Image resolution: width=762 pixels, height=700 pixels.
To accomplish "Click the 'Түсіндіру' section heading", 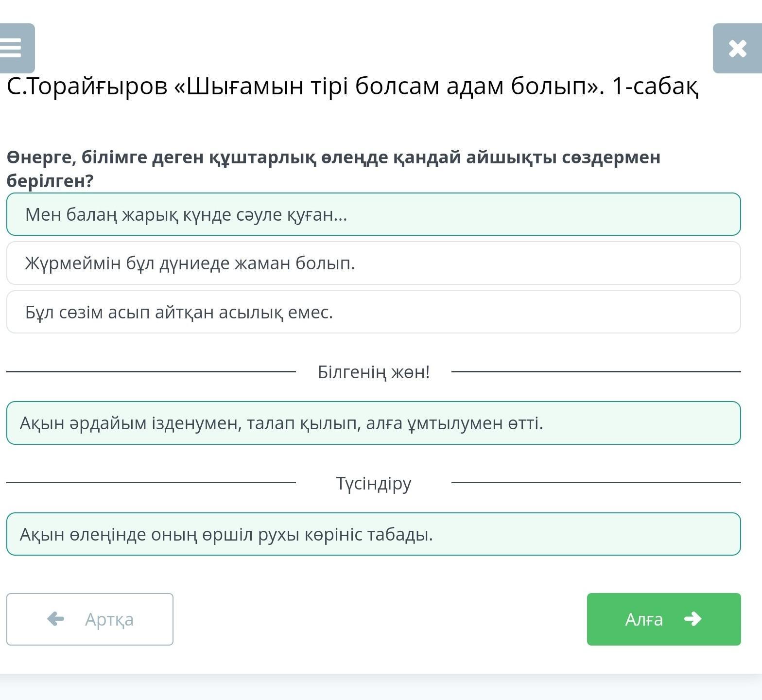I will pos(373,483).
